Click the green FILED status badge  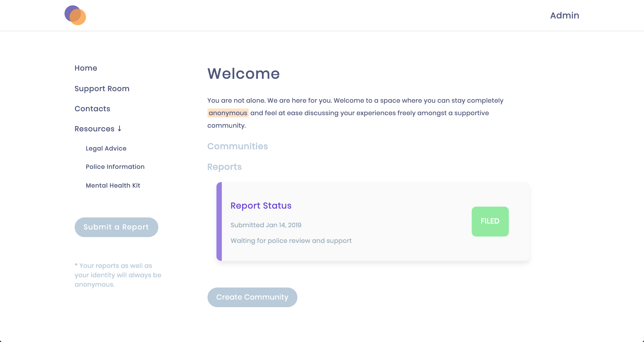point(490,221)
